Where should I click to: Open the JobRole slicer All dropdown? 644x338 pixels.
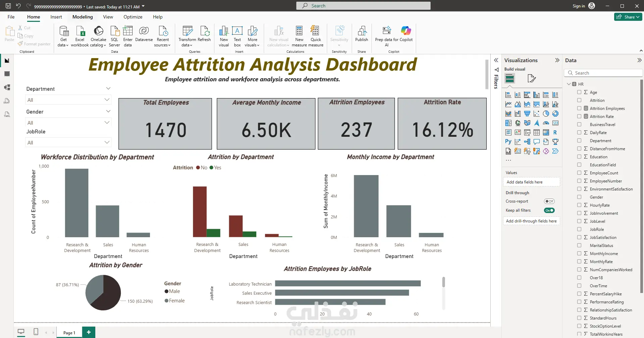pos(68,142)
